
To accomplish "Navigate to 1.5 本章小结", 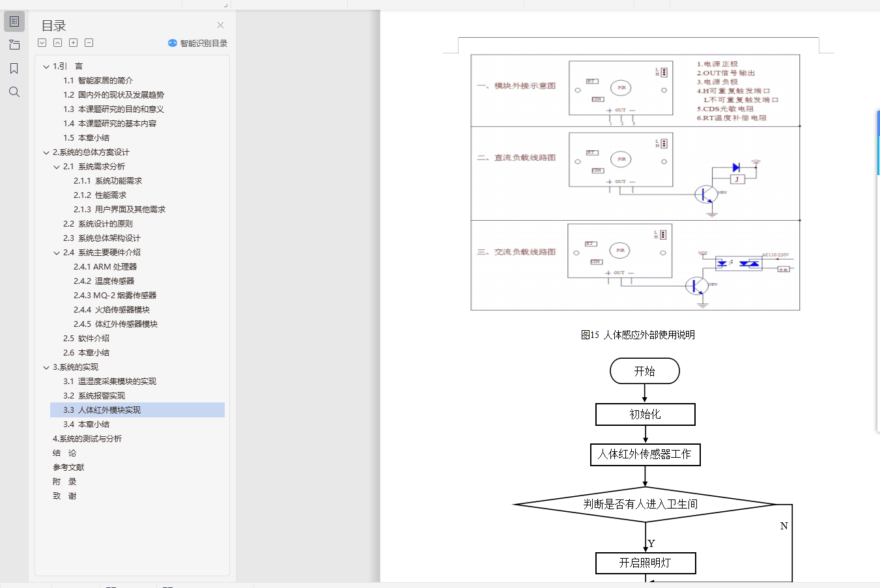I will (86, 138).
